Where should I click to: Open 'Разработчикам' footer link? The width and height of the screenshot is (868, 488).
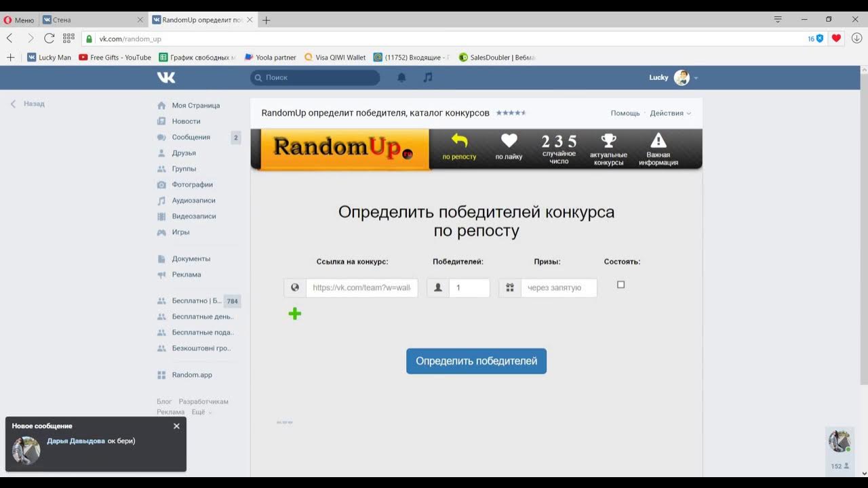[x=203, y=402]
